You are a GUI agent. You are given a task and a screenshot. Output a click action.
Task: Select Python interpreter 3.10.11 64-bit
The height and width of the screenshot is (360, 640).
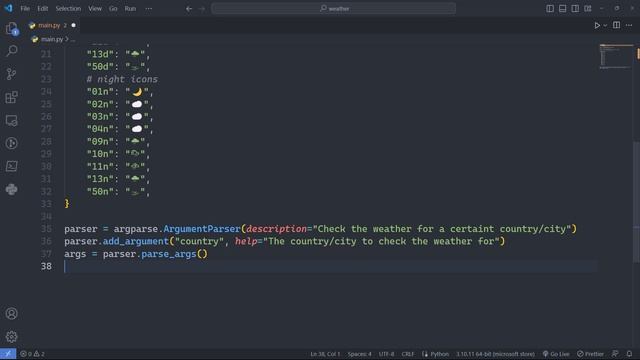[495, 354]
